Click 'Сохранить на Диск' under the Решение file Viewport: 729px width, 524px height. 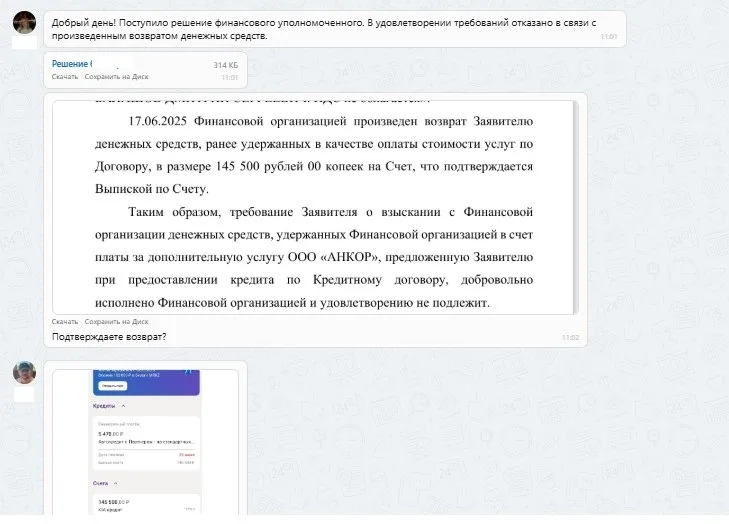click(x=116, y=77)
